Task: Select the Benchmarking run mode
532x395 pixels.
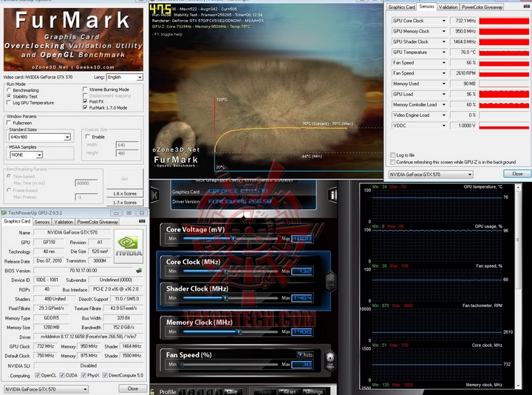Action: [9, 90]
